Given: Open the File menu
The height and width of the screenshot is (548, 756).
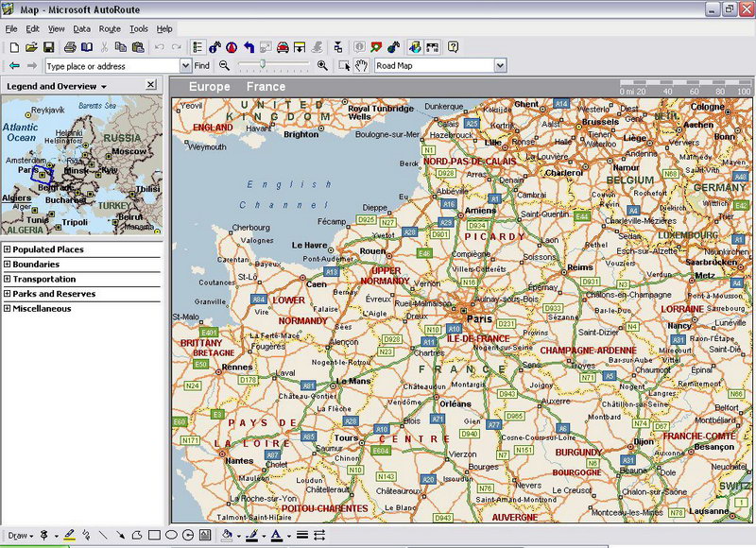Looking at the screenshot, I should [11, 29].
